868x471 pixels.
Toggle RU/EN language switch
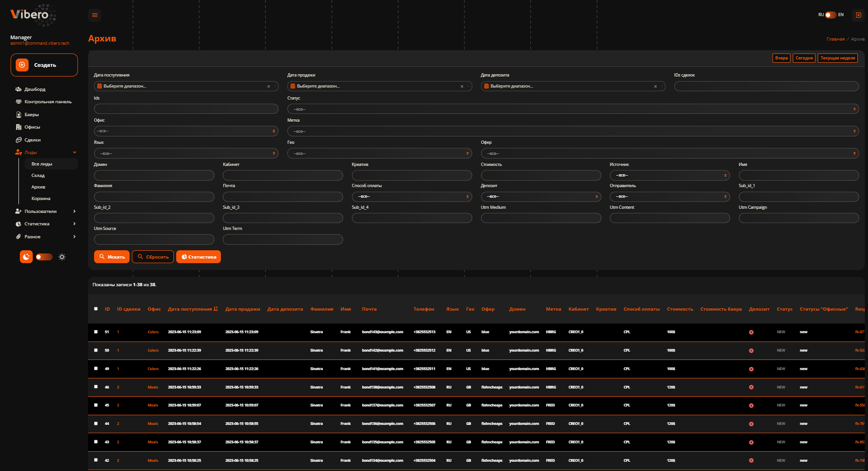[831, 15]
